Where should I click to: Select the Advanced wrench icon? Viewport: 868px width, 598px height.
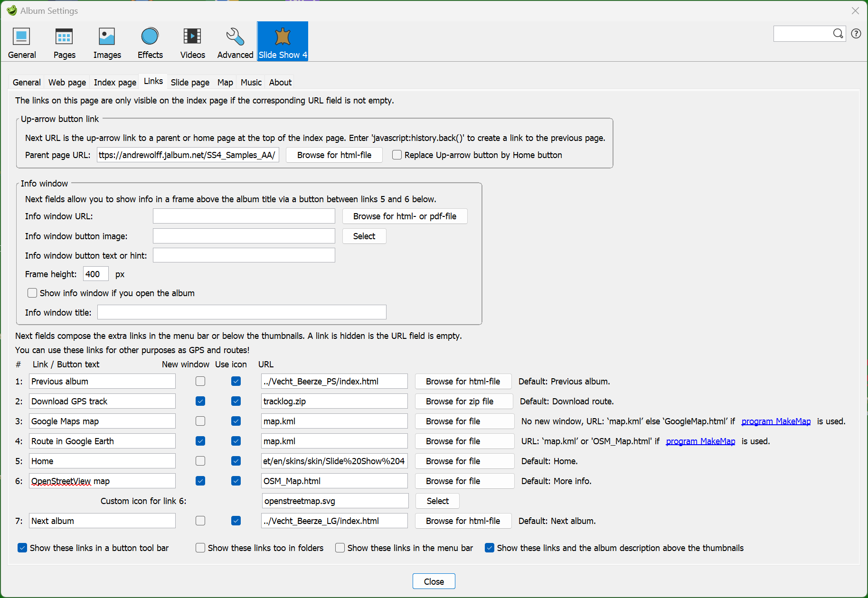pyautogui.click(x=235, y=42)
